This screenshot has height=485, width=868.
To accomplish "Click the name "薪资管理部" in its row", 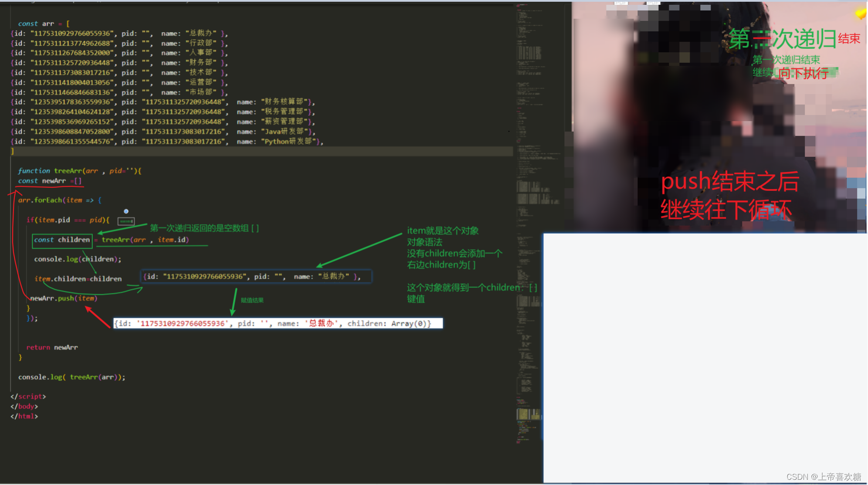I will (x=285, y=122).
